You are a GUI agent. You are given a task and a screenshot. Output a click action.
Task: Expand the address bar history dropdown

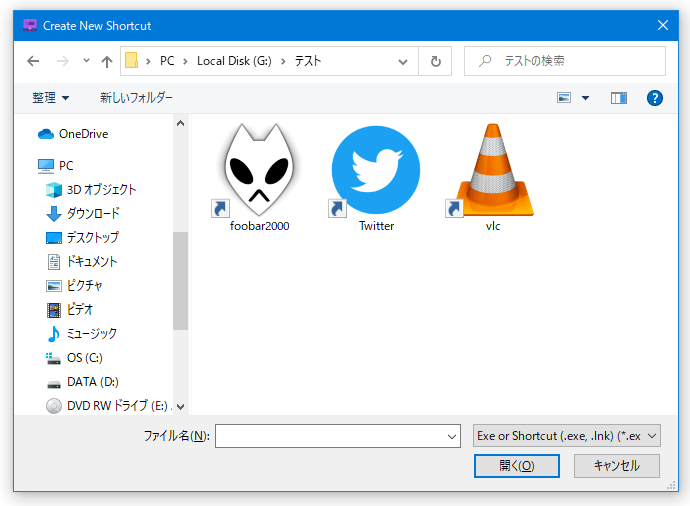[x=402, y=61]
